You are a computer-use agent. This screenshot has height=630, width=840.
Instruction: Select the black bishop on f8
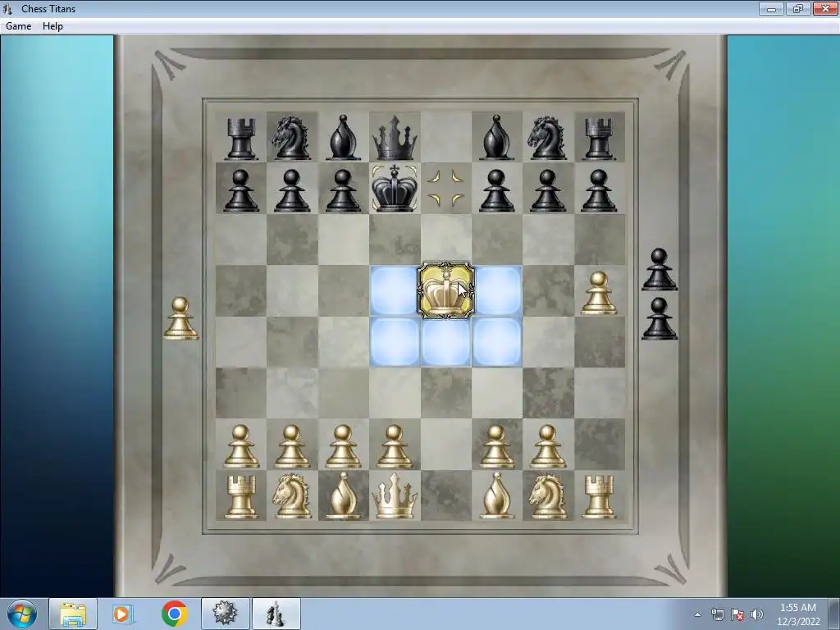pos(497,138)
